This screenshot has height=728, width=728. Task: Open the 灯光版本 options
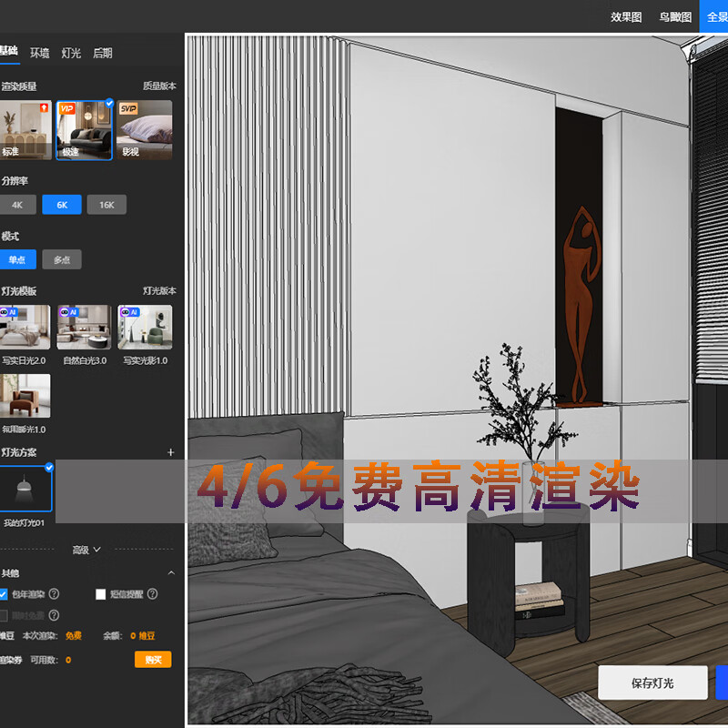[x=159, y=291]
